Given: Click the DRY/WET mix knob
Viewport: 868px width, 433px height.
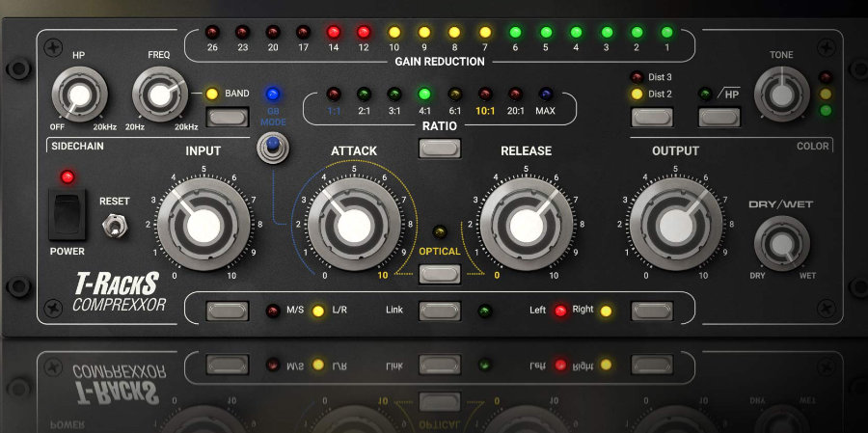Looking at the screenshot, I should click(781, 243).
